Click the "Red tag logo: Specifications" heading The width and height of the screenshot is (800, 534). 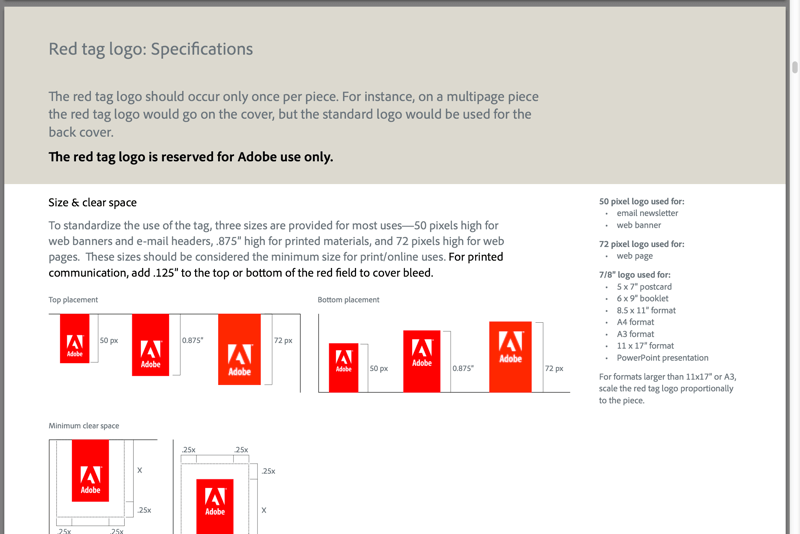(151, 49)
